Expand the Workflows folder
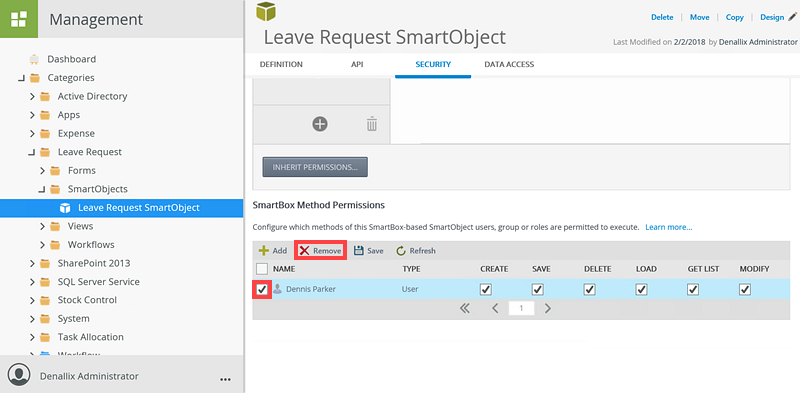 tap(43, 245)
